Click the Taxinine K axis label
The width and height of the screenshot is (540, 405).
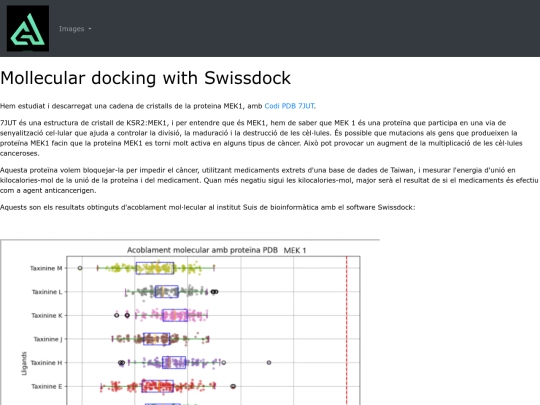pos(47,315)
